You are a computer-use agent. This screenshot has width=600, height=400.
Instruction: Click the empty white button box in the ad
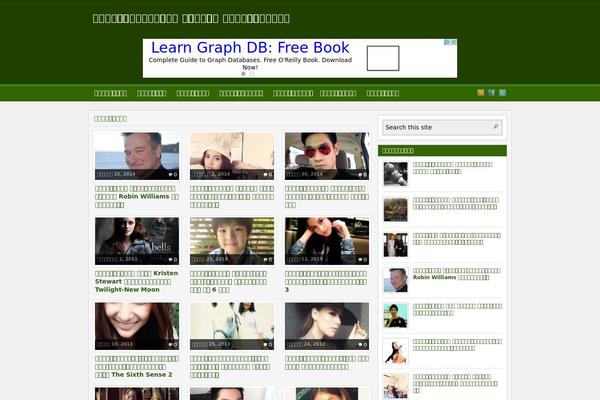pyautogui.click(x=383, y=58)
